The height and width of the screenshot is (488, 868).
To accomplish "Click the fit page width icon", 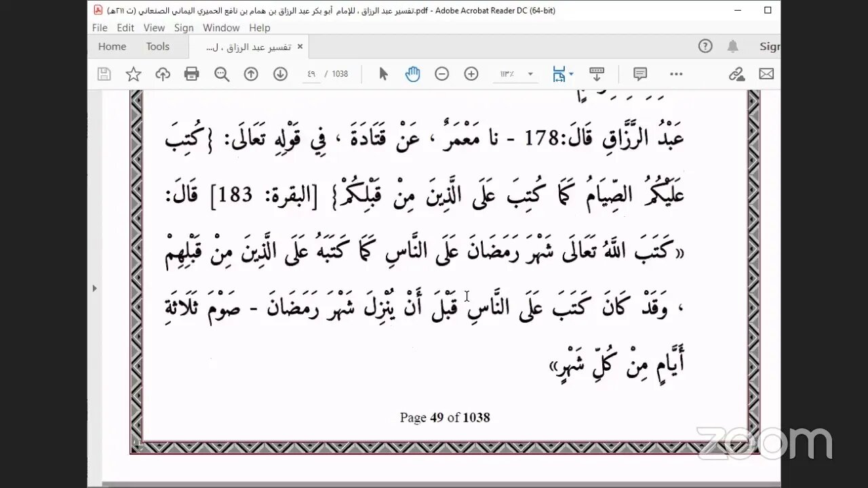I will coord(559,74).
